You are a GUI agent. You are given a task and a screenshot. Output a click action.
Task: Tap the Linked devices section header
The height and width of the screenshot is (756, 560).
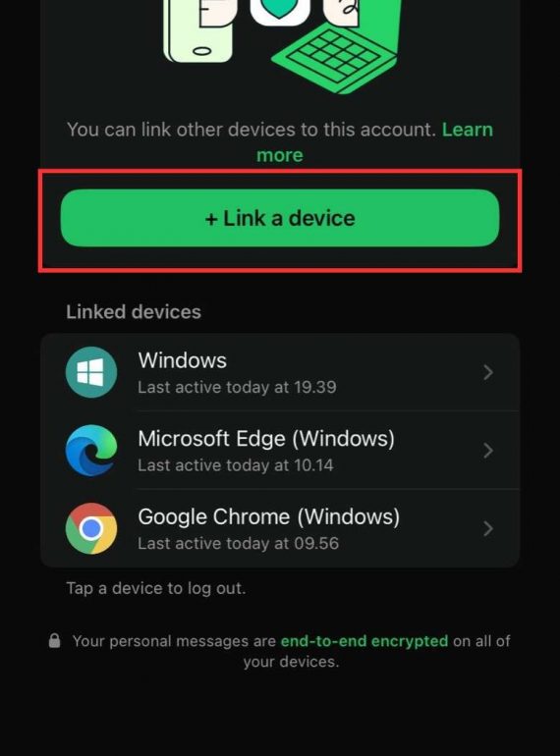point(134,312)
